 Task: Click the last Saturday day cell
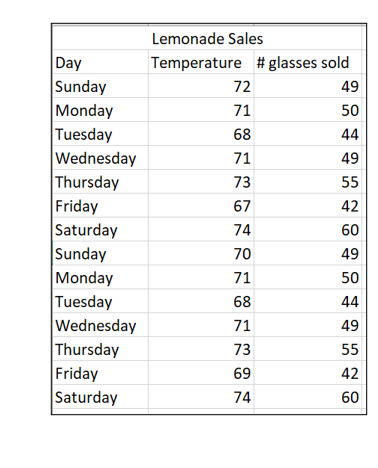100,397
